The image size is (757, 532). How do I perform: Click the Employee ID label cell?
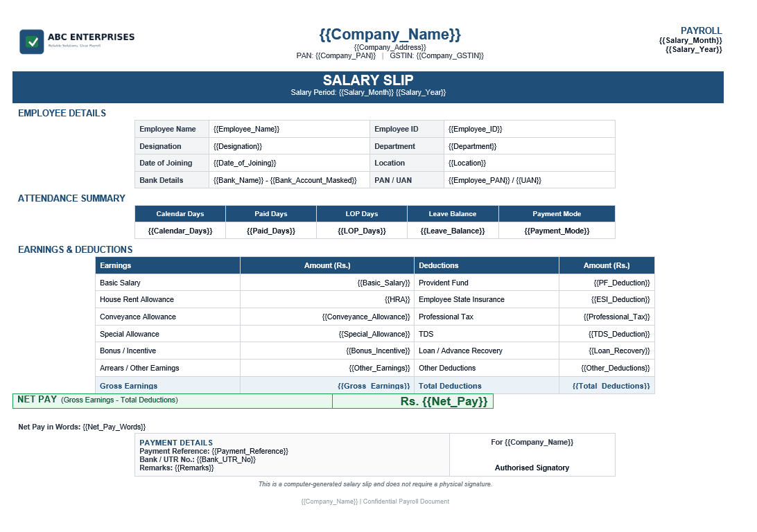[x=407, y=129]
